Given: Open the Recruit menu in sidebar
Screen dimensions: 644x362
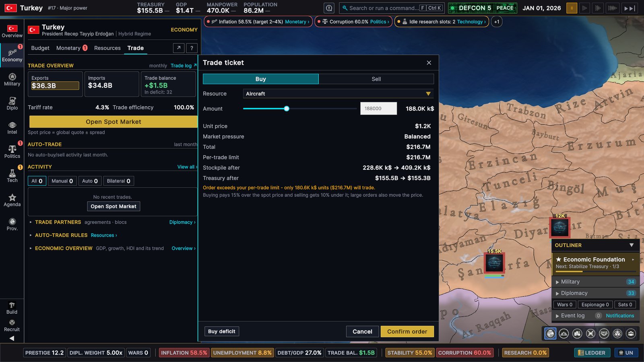Looking at the screenshot, I should [12, 325].
